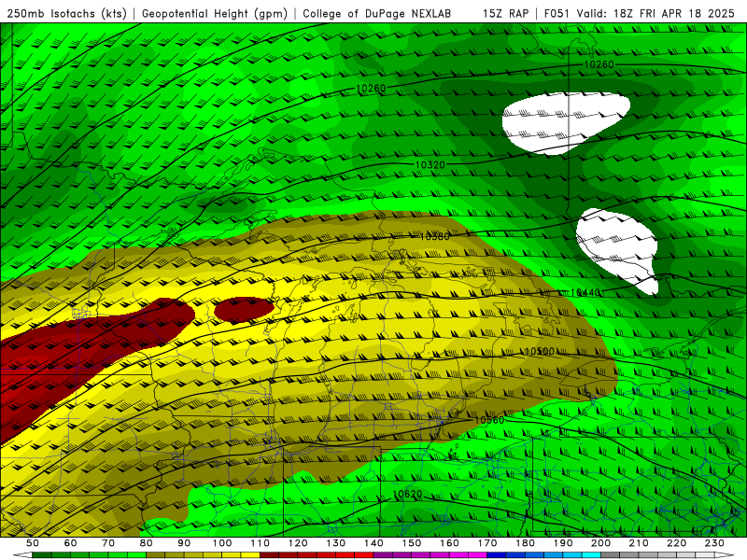Click the 220 value on the color scale
The height and width of the screenshot is (560, 747).
point(676,543)
